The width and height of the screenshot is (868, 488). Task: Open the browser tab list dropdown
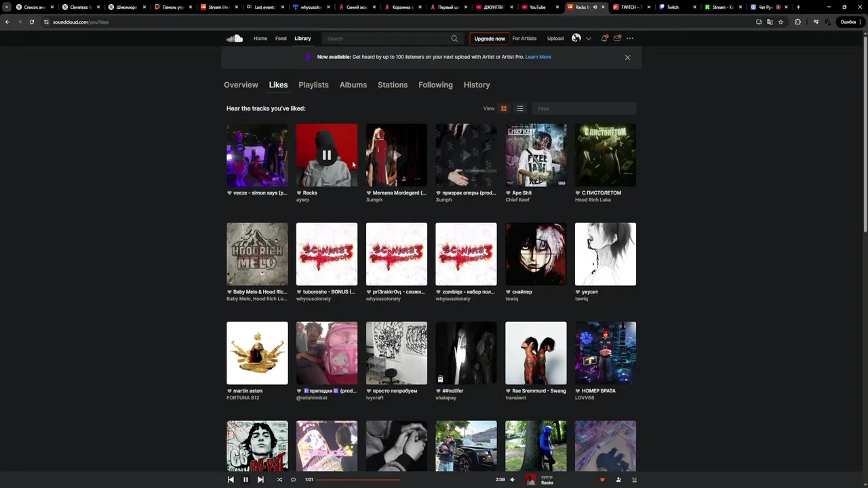click(x=6, y=7)
